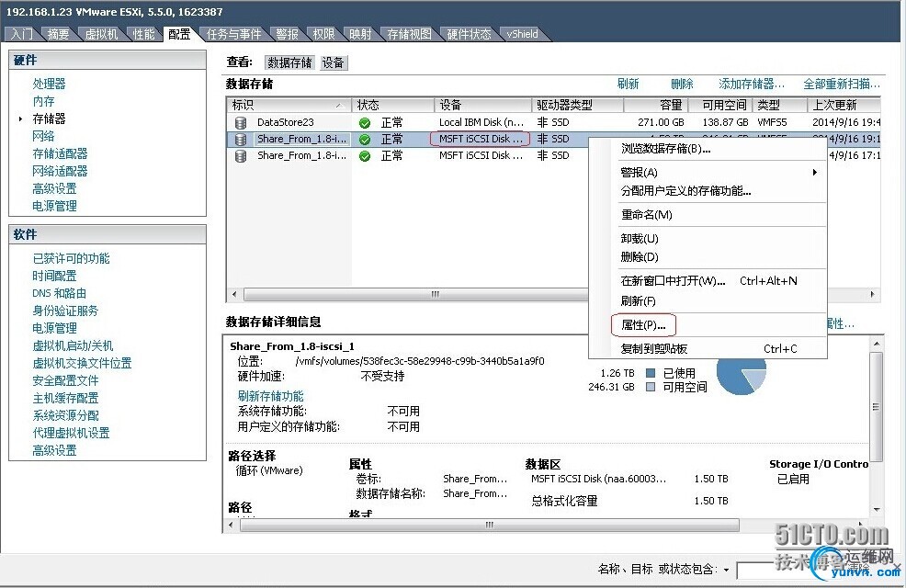
Task: Sort by the 容量 column header
Action: (x=656, y=105)
